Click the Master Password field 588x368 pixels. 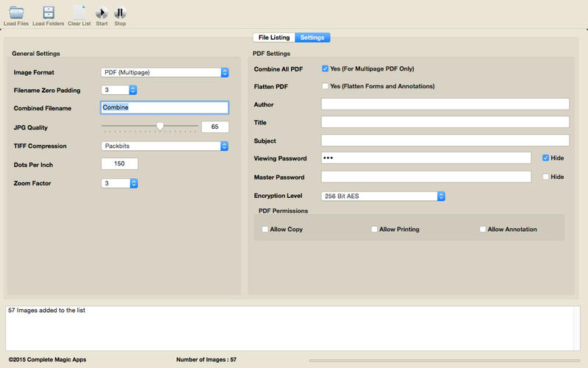click(x=426, y=177)
